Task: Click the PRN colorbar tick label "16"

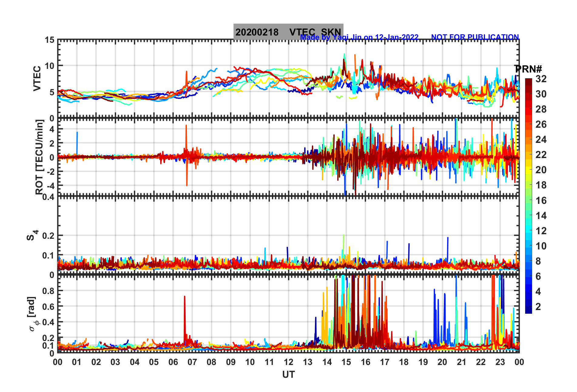Action: (541, 201)
